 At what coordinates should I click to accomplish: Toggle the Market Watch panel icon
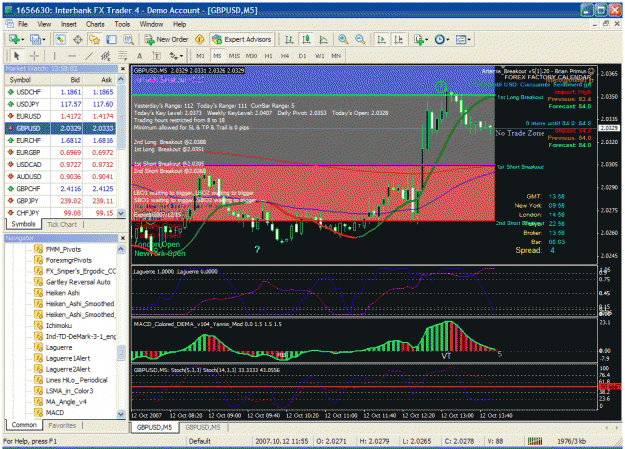pos(60,39)
